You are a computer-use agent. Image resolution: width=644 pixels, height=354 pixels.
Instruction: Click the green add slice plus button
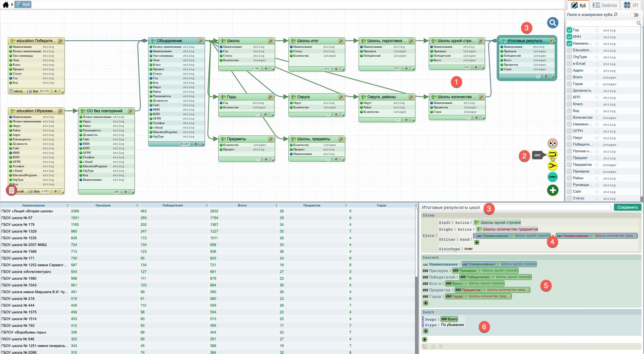click(552, 190)
